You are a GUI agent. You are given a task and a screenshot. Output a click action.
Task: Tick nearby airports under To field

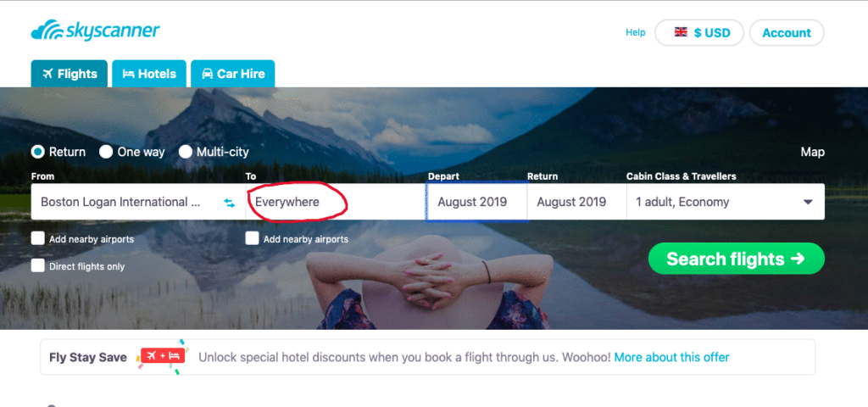pyautogui.click(x=253, y=238)
